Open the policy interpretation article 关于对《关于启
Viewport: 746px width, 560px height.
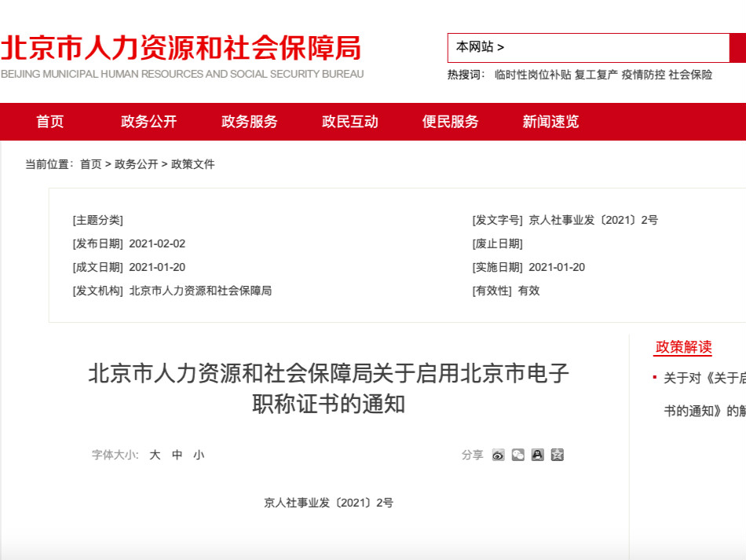(x=704, y=394)
